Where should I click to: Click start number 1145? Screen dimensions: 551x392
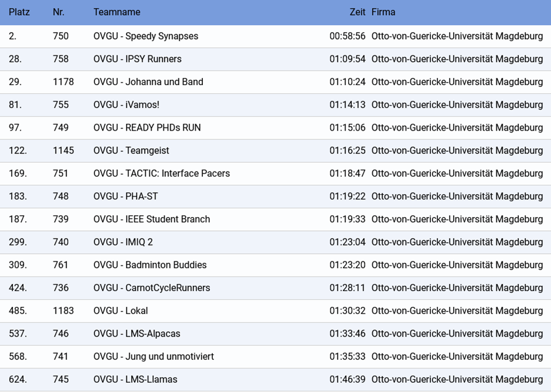63,150
